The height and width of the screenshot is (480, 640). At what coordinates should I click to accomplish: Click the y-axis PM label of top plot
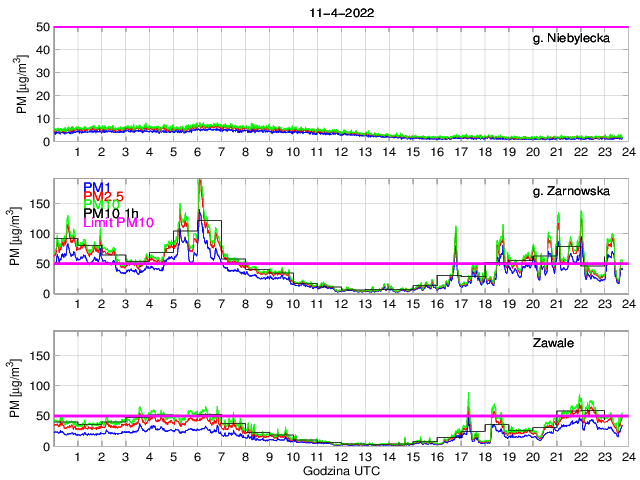[x=23, y=84]
